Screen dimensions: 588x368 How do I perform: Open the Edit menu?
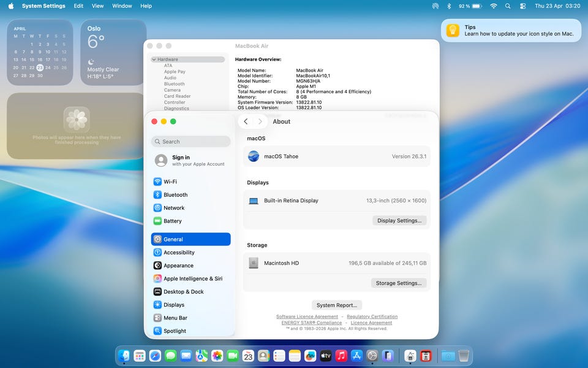point(78,6)
